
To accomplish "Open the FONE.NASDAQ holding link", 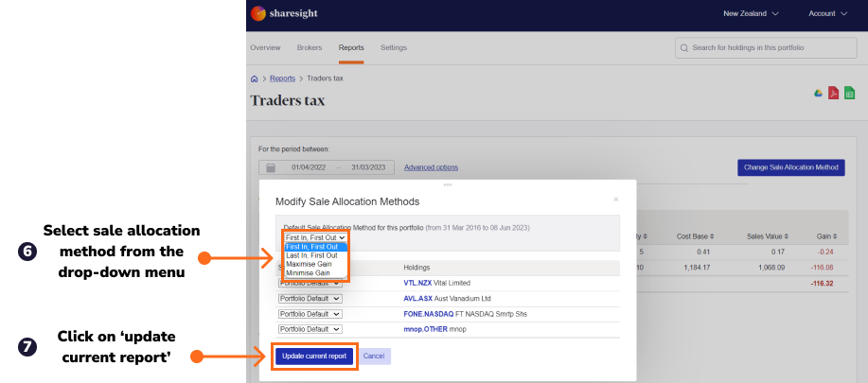I will pos(429,314).
